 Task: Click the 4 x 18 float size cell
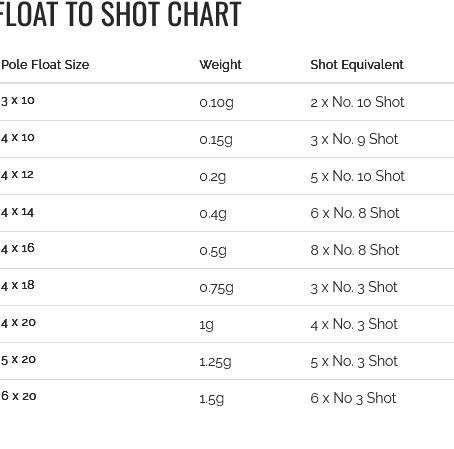tap(18, 286)
